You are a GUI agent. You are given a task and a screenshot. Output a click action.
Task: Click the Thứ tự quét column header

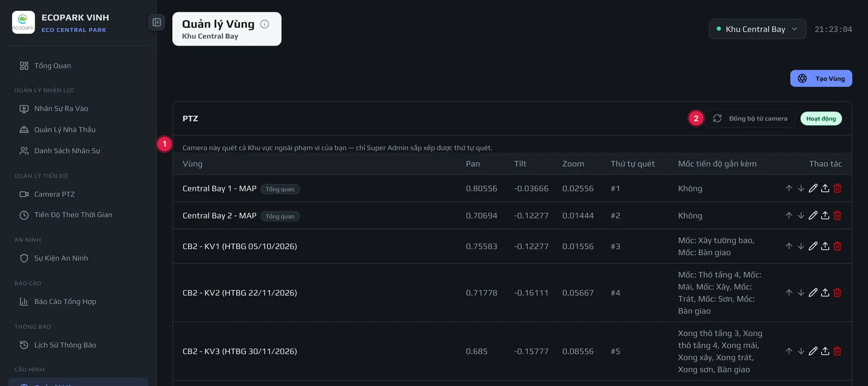(633, 164)
